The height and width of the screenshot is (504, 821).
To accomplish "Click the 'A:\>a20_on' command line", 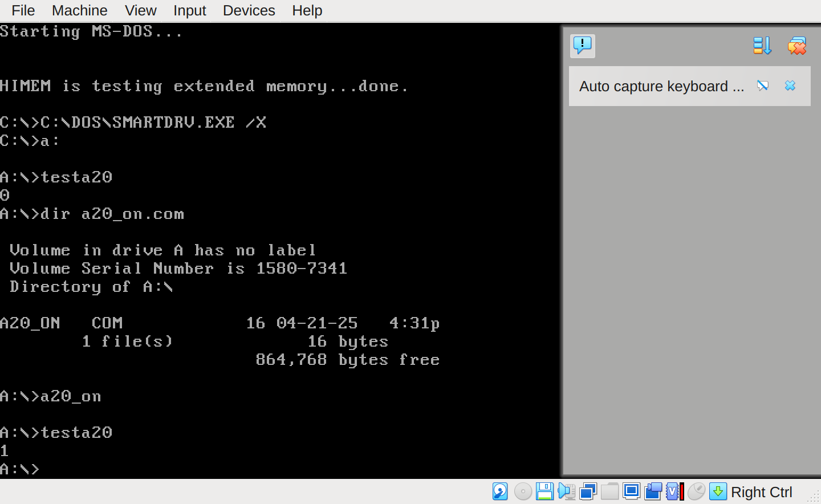I will click(51, 396).
